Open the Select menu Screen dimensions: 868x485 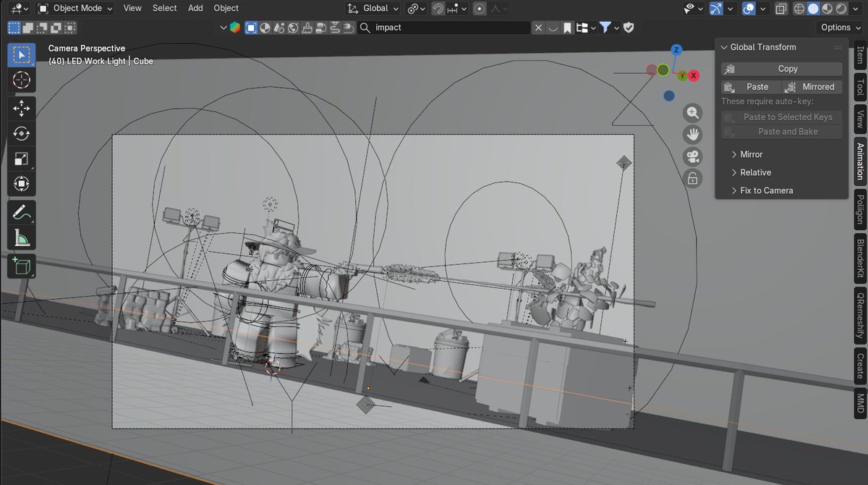[x=164, y=8]
